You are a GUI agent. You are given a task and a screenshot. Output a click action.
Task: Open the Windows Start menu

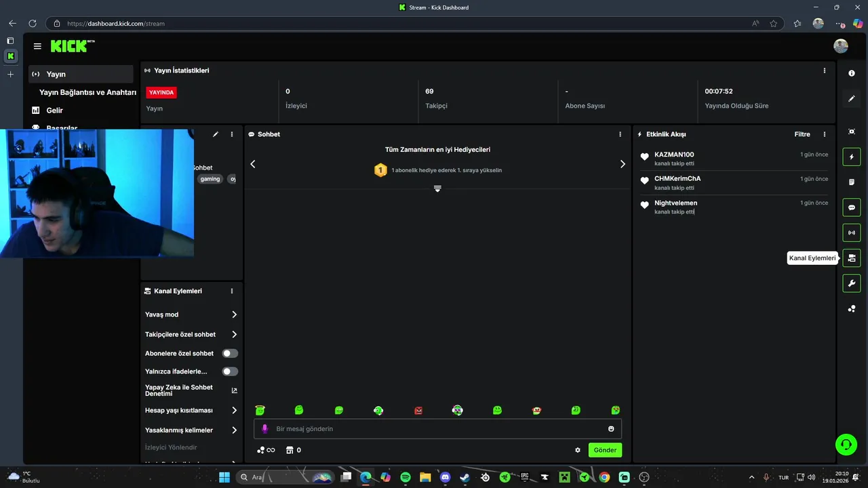(224, 477)
